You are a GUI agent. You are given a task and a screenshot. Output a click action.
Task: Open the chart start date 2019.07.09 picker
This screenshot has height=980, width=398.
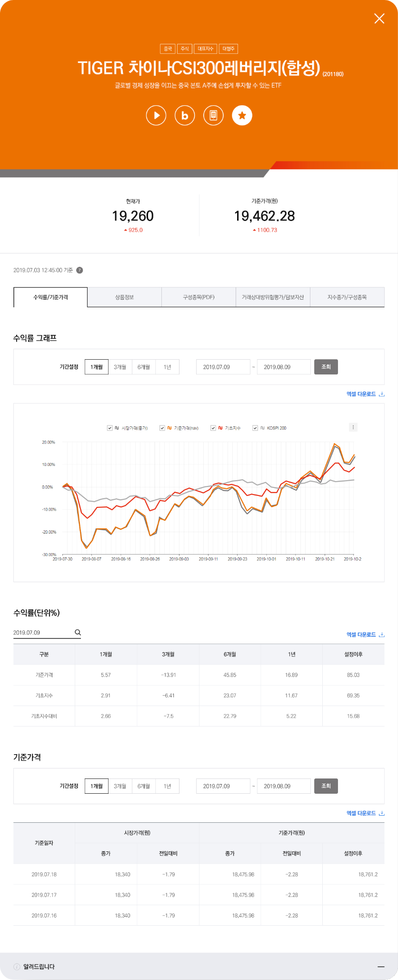tap(223, 367)
